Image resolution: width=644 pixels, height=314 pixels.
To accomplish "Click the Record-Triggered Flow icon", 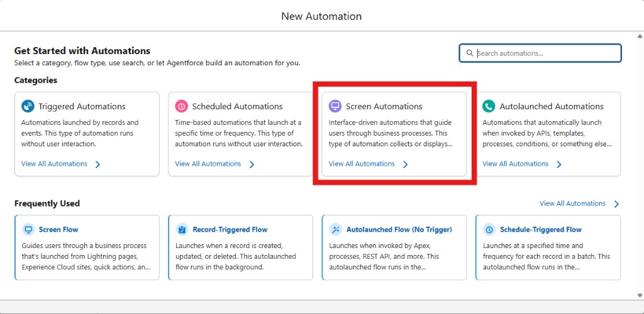I will [x=182, y=230].
